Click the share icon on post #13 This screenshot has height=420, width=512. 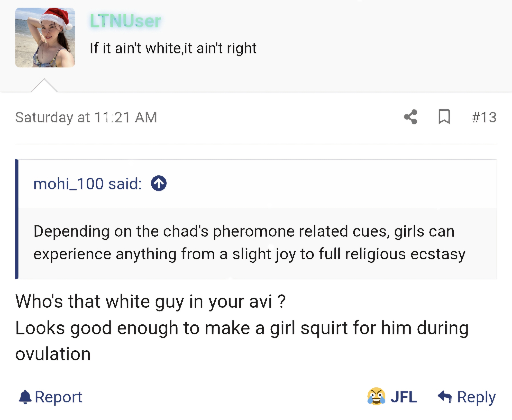click(411, 117)
